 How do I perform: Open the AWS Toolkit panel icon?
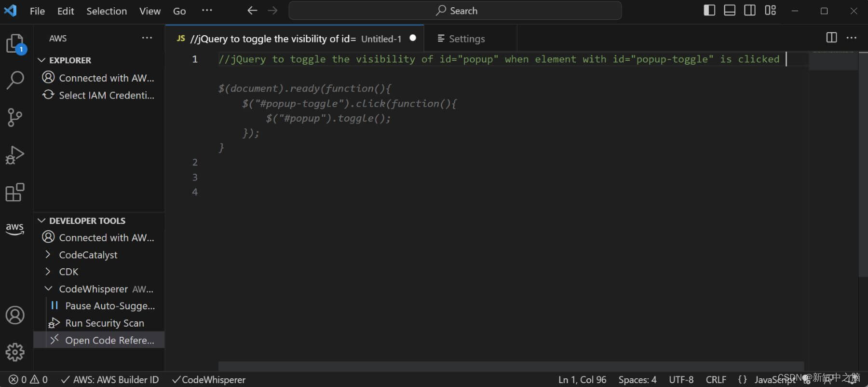pos(15,228)
